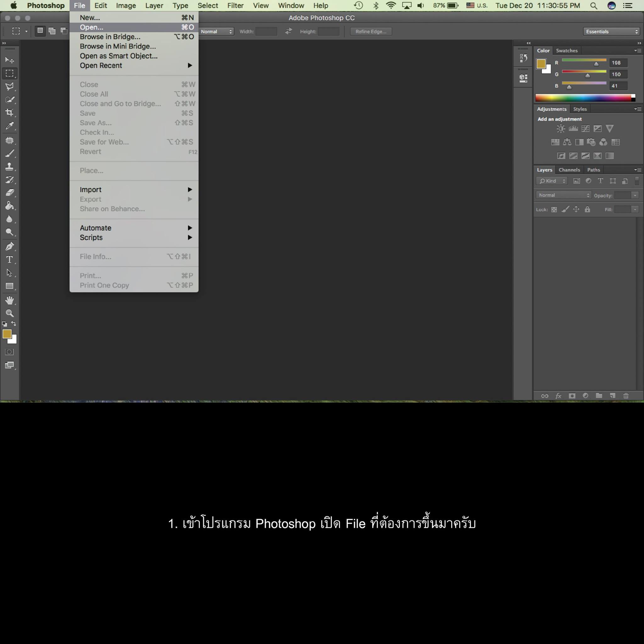Add a Brightness/Contrast adjustment

[561, 129]
